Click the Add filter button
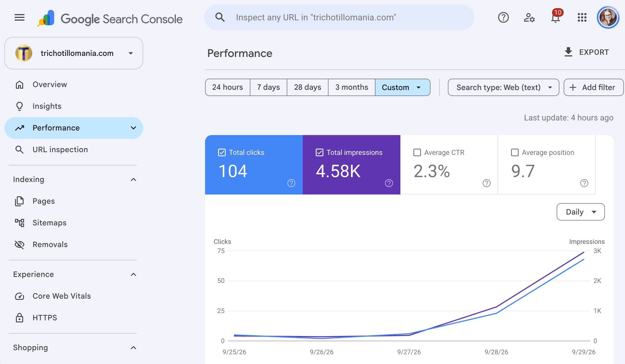 (594, 87)
